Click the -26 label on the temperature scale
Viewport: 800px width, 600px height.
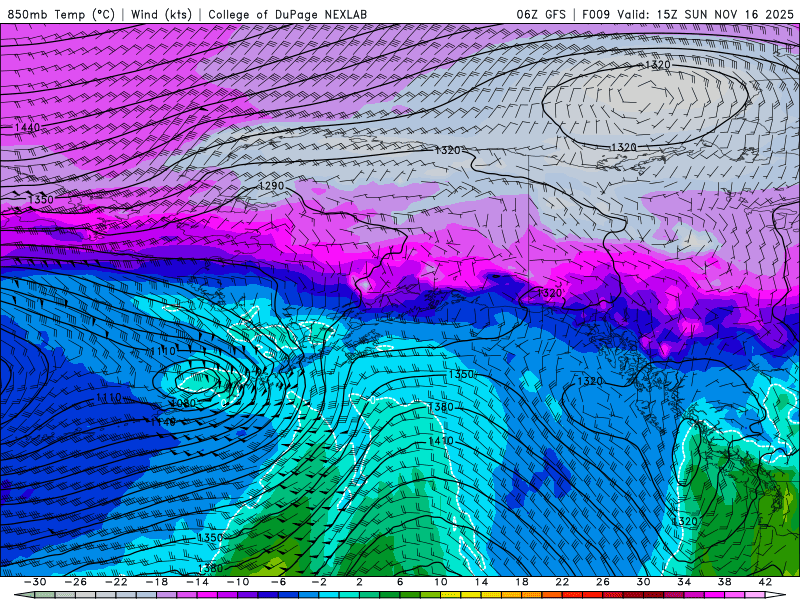(x=76, y=582)
